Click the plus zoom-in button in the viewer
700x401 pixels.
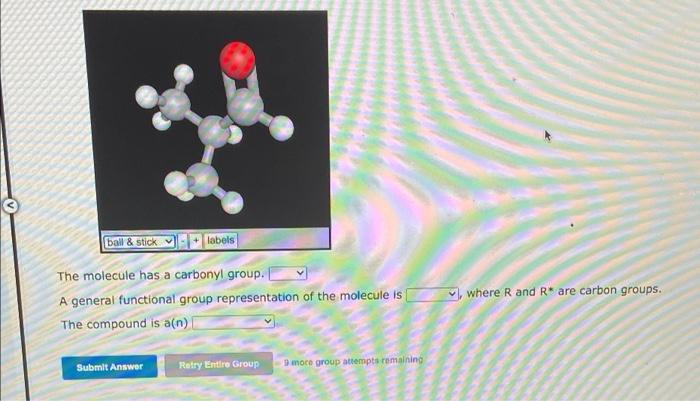pyautogui.click(x=196, y=241)
